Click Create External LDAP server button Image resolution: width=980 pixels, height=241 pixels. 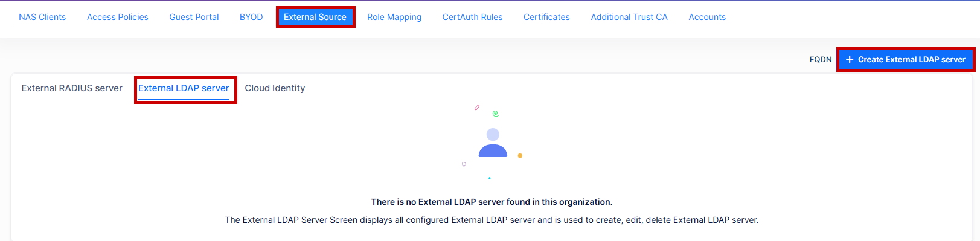click(x=906, y=59)
